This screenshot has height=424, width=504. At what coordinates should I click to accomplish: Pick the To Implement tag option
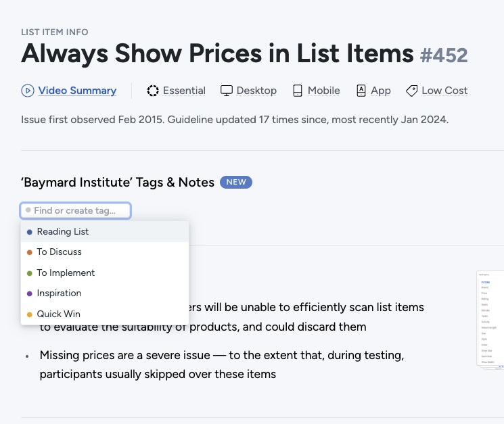(x=66, y=273)
